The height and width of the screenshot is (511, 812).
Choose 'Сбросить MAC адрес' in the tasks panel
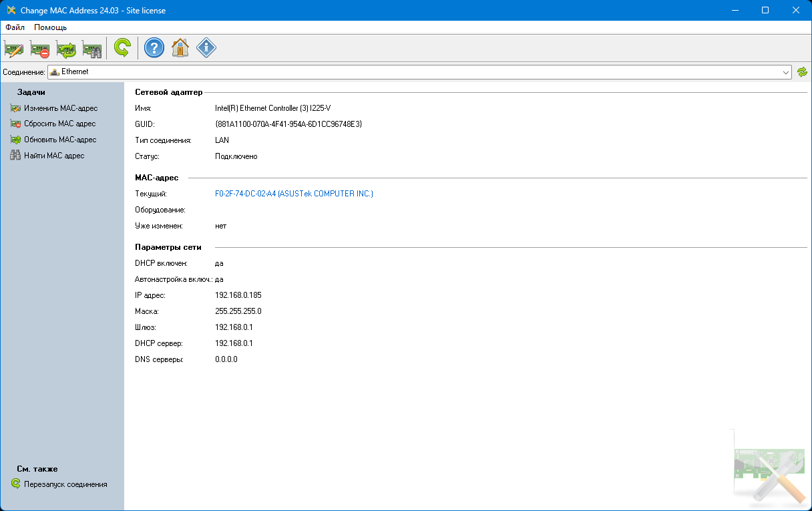[x=59, y=124]
